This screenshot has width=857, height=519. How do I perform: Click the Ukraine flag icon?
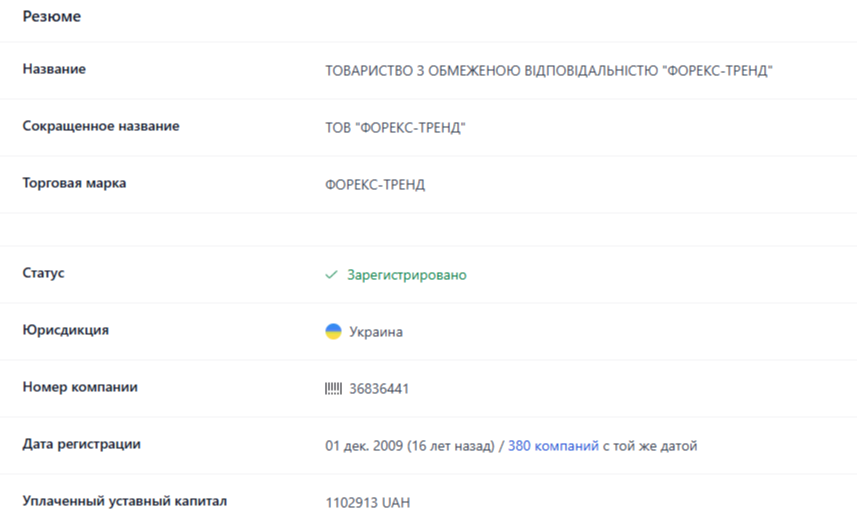(333, 332)
